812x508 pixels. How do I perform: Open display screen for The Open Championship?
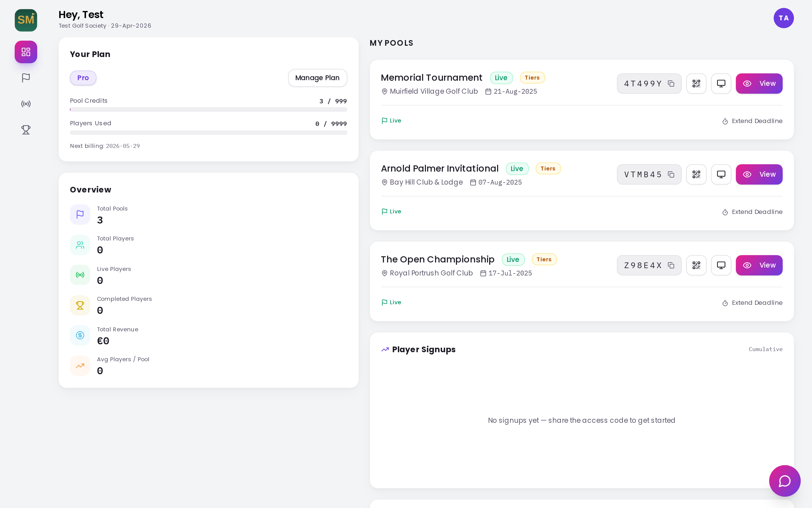(x=721, y=265)
